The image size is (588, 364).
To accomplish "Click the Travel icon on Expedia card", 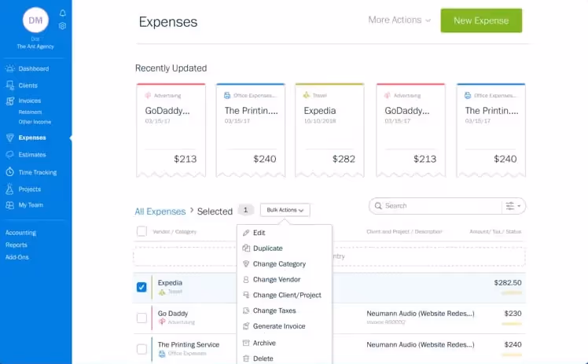I will (307, 95).
